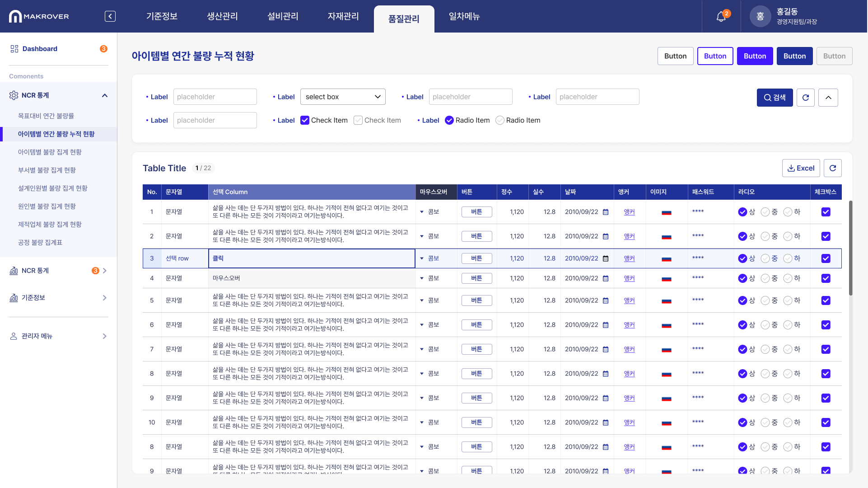Click the 앵커 link in row 4

629,278
